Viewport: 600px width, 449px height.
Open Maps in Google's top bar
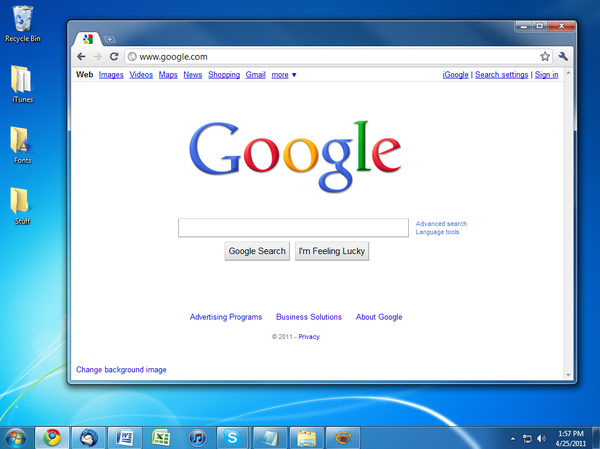(x=168, y=75)
